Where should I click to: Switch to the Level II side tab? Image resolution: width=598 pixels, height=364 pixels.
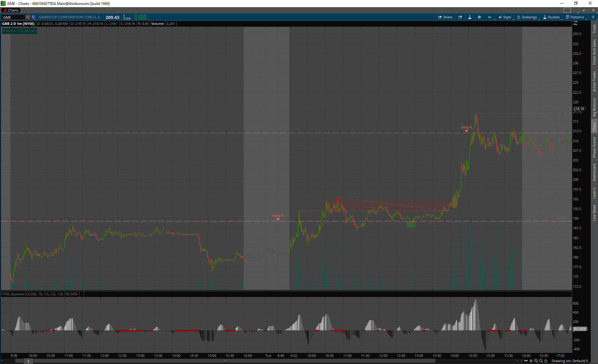594,193
